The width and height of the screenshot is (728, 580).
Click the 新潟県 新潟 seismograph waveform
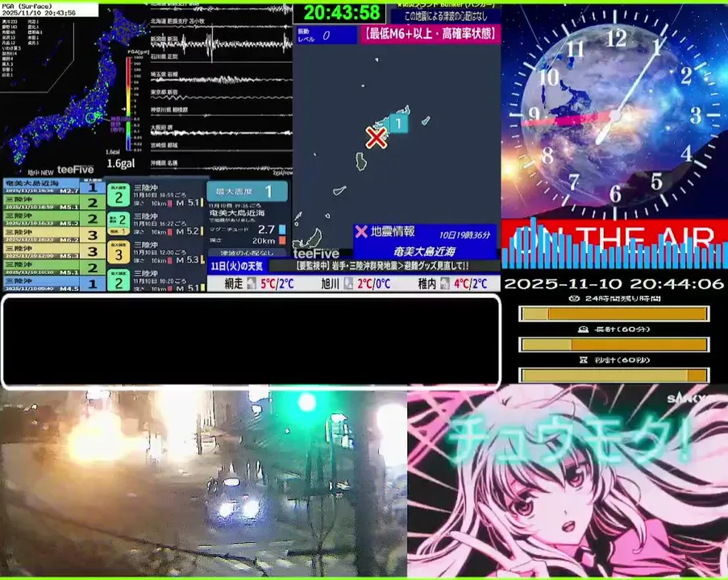pos(222,44)
